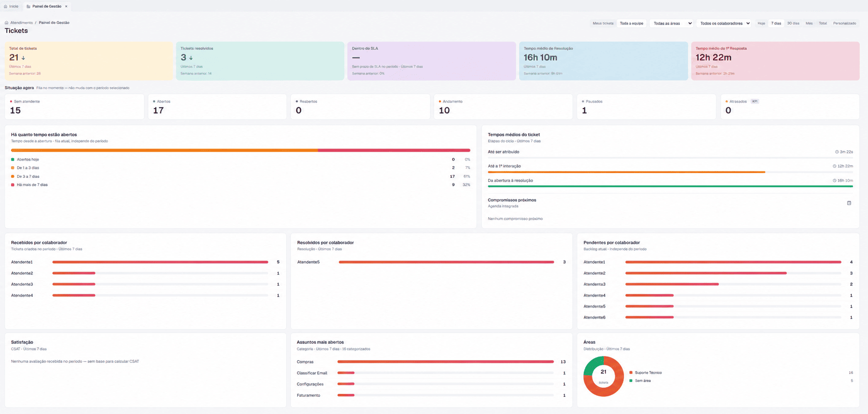Click the Reabertos status card
Screen dimensions: 868x414
360,107
